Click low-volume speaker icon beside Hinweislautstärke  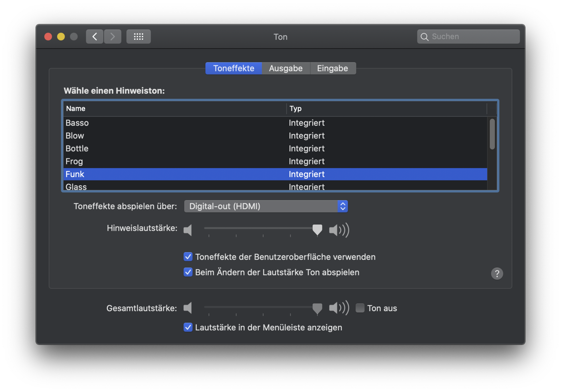pos(188,230)
